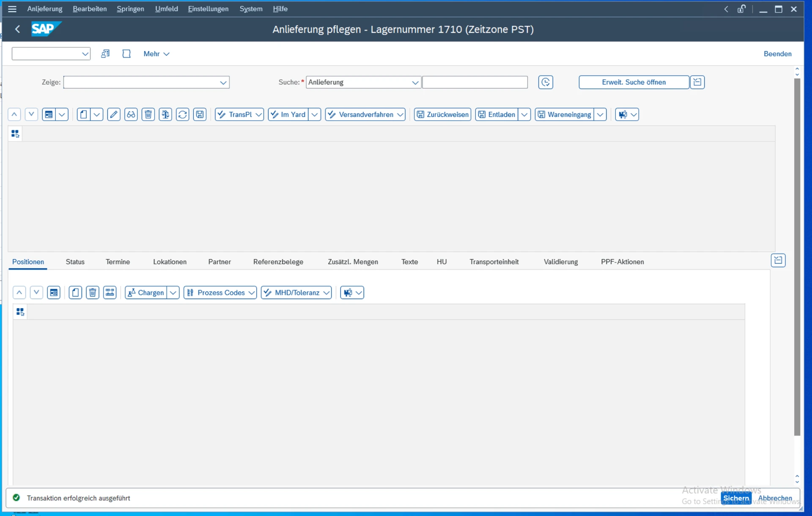Click the layout icon next to command field
This screenshot has width=812, height=516.
105,54
